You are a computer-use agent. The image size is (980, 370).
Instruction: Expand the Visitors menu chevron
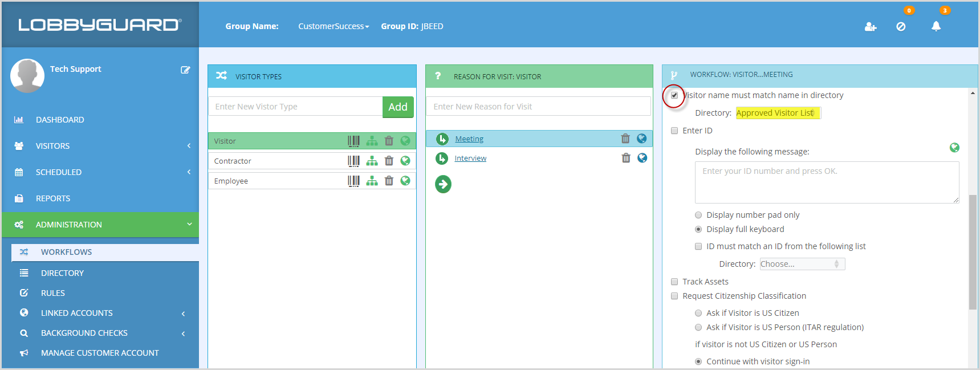pos(189,146)
